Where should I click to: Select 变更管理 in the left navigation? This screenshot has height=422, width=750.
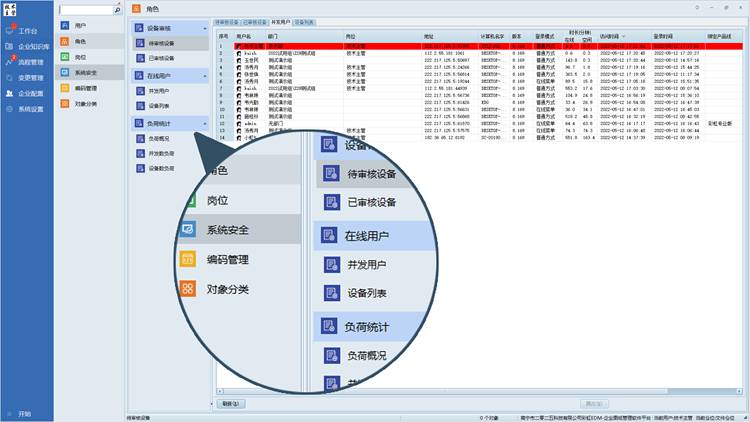(30, 76)
